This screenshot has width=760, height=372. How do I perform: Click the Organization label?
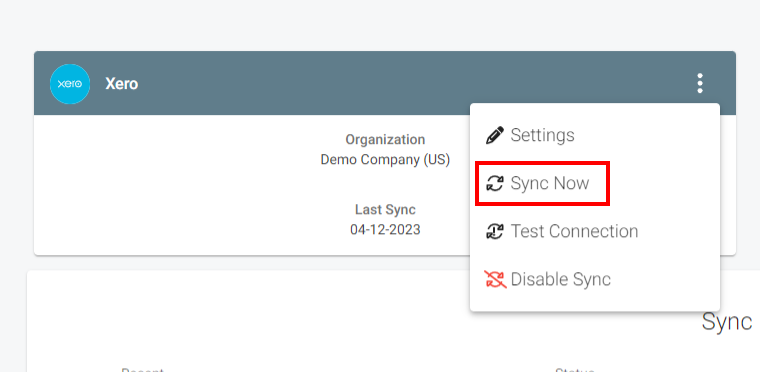click(x=385, y=140)
